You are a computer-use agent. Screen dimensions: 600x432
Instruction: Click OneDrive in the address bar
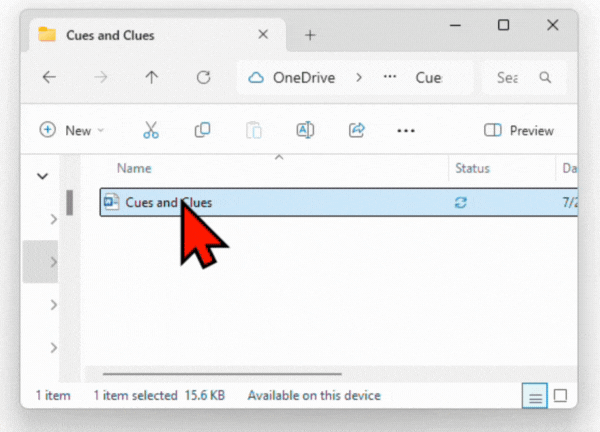point(292,77)
